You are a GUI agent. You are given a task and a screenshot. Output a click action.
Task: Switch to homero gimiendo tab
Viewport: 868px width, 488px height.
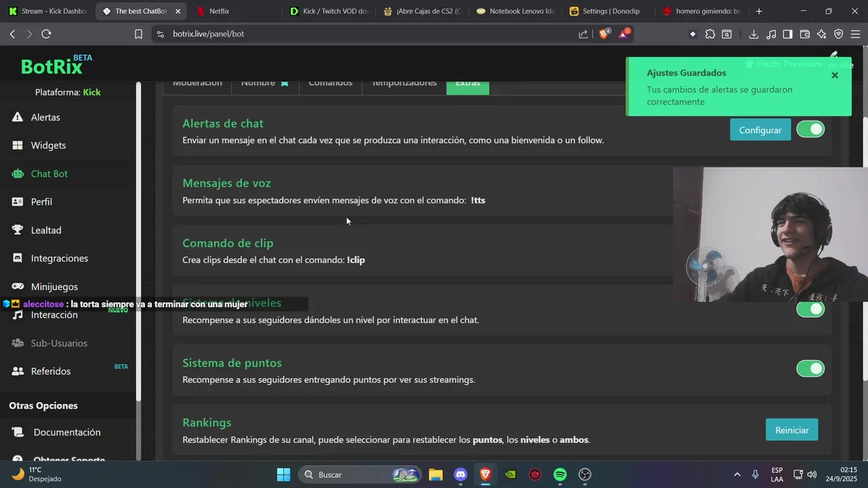(x=703, y=11)
